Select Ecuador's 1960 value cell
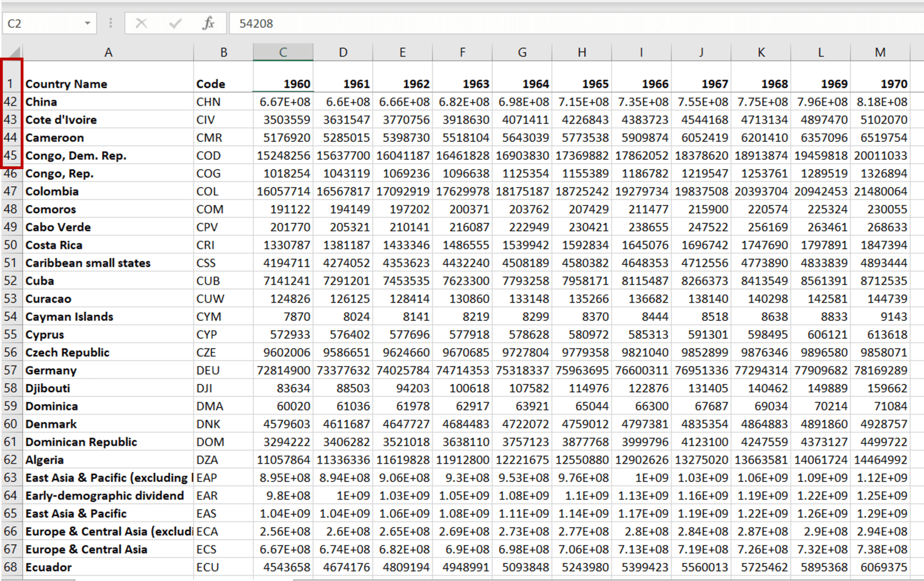The width and height of the screenshot is (924, 581). [283, 567]
